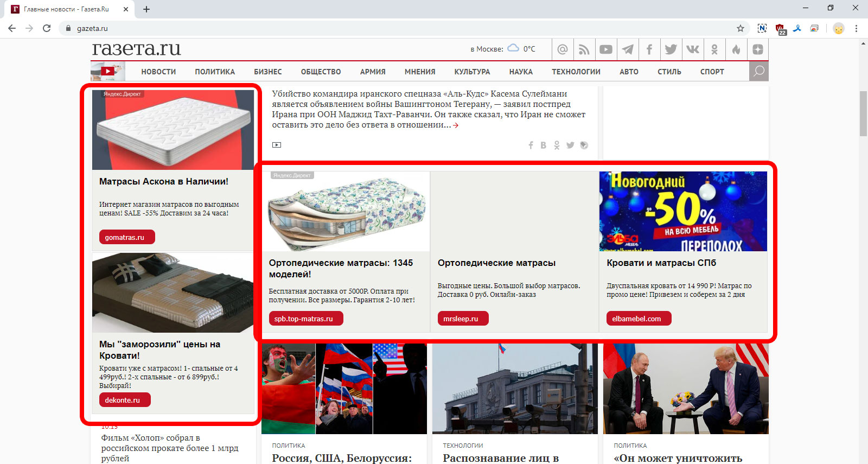Click the browser forward arrow
The image size is (868, 464).
click(29, 28)
